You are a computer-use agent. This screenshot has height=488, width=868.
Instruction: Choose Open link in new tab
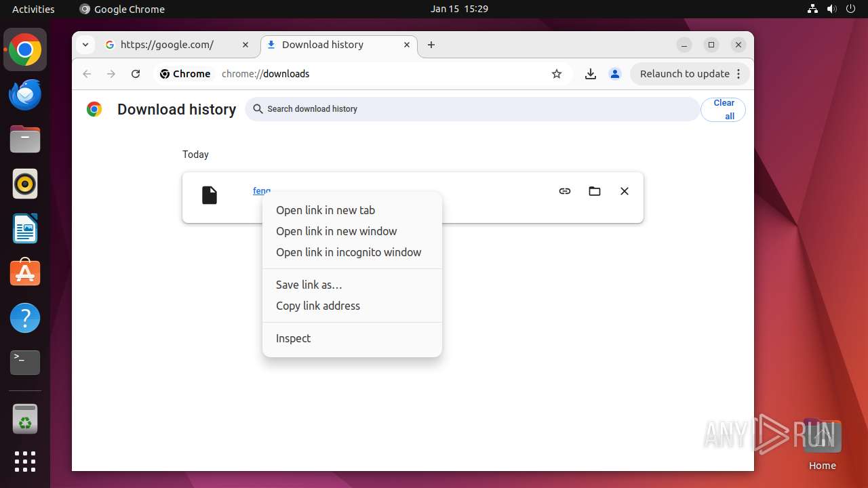pyautogui.click(x=352, y=210)
